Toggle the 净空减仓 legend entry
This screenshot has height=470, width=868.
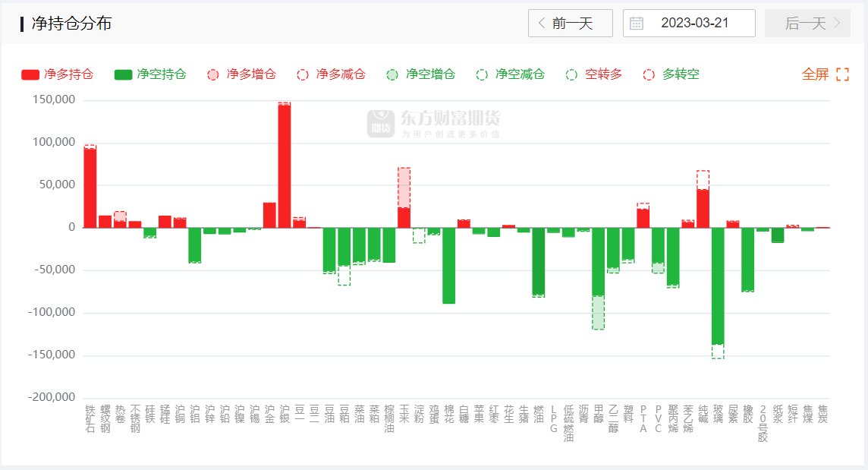pos(511,74)
